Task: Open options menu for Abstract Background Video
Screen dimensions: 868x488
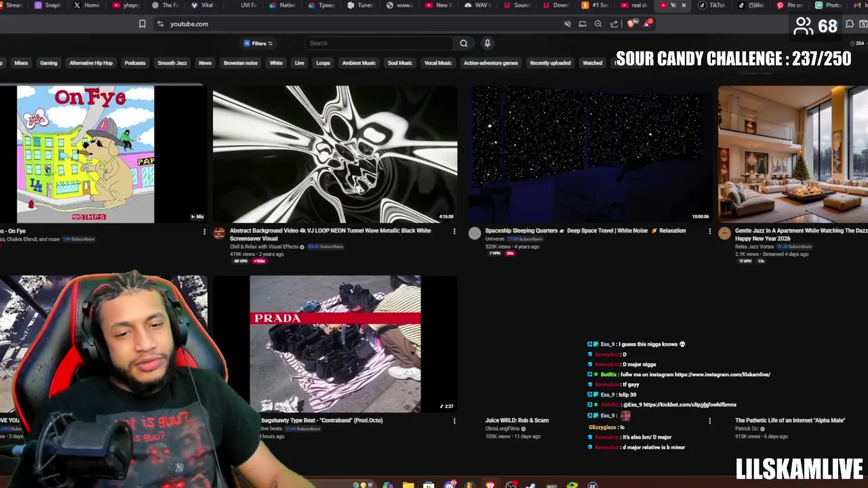Action: [454, 231]
